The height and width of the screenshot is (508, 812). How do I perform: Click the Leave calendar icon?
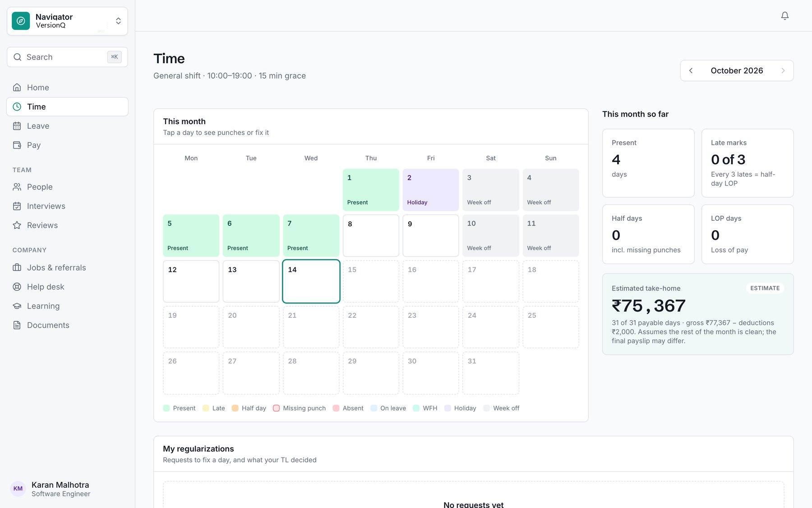(x=17, y=126)
